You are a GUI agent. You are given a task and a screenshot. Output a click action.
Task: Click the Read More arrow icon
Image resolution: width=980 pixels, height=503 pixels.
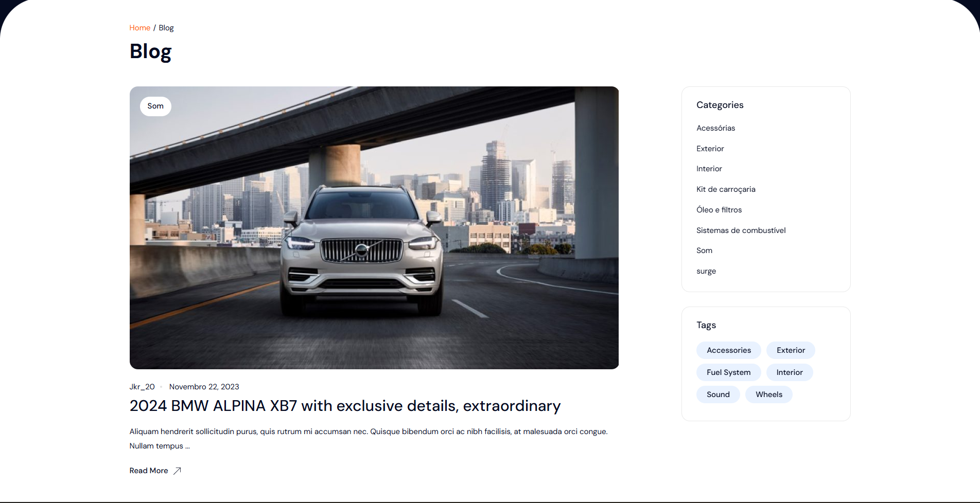tap(177, 471)
